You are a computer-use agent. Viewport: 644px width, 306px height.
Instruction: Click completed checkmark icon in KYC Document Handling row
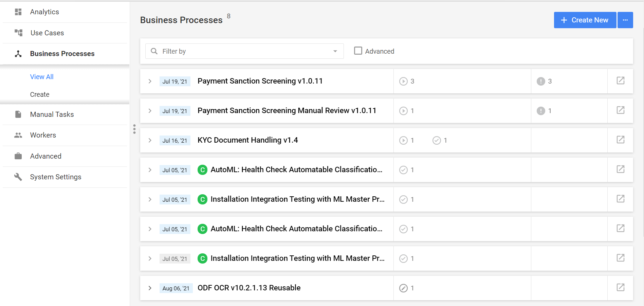tap(437, 140)
